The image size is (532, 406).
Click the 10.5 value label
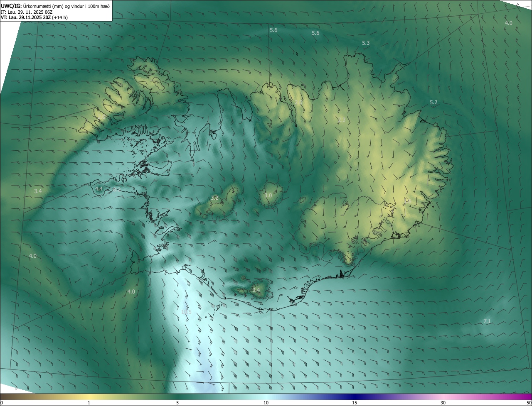187,312
